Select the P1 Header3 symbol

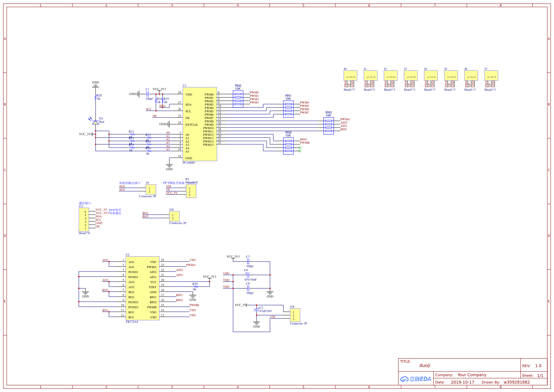pyautogui.click(x=191, y=191)
